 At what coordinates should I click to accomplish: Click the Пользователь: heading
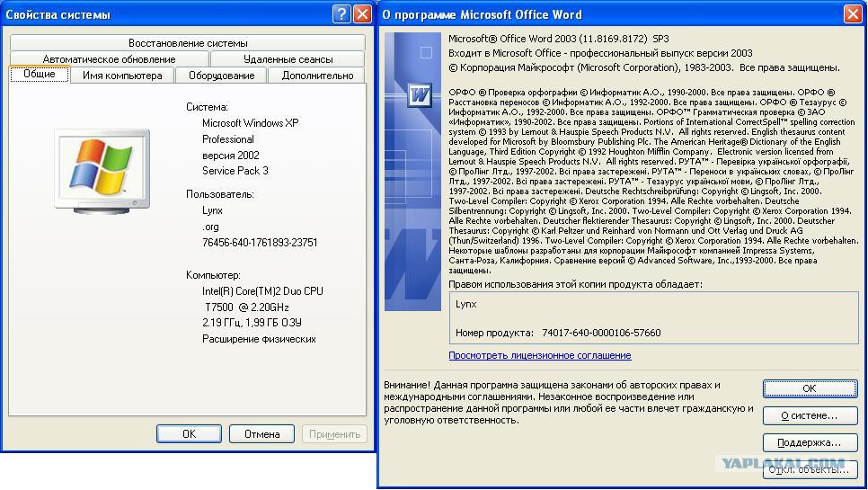click(x=220, y=194)
